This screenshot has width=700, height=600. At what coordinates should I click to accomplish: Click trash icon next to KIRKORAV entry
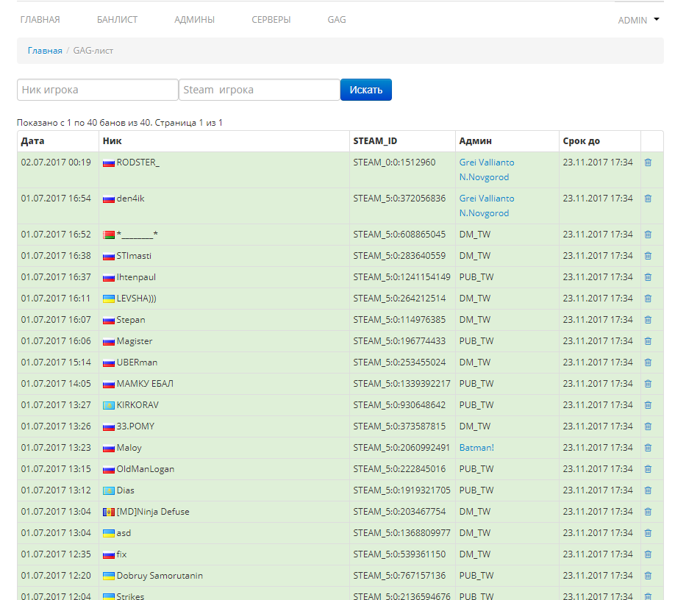[x=648, y=405]
